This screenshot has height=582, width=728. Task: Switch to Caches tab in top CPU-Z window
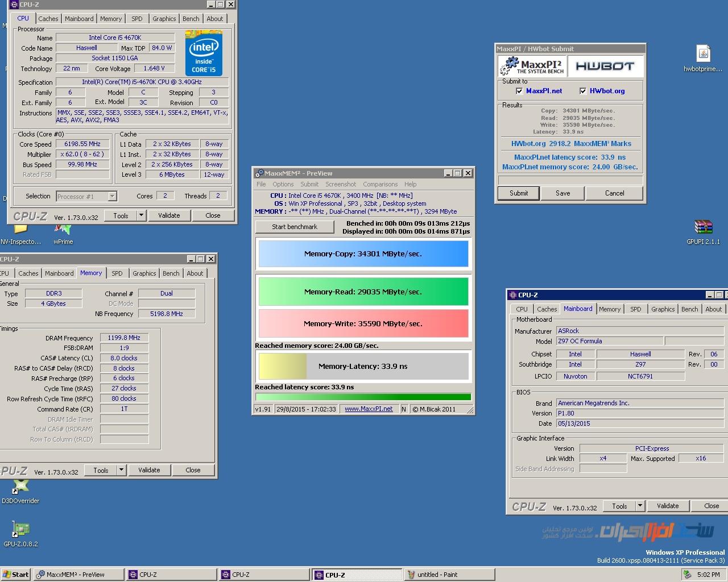click(48, 19)
